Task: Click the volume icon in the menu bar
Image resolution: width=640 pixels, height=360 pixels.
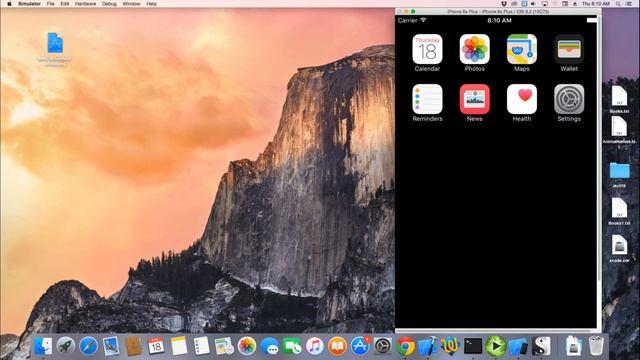Action: [533, 4]
